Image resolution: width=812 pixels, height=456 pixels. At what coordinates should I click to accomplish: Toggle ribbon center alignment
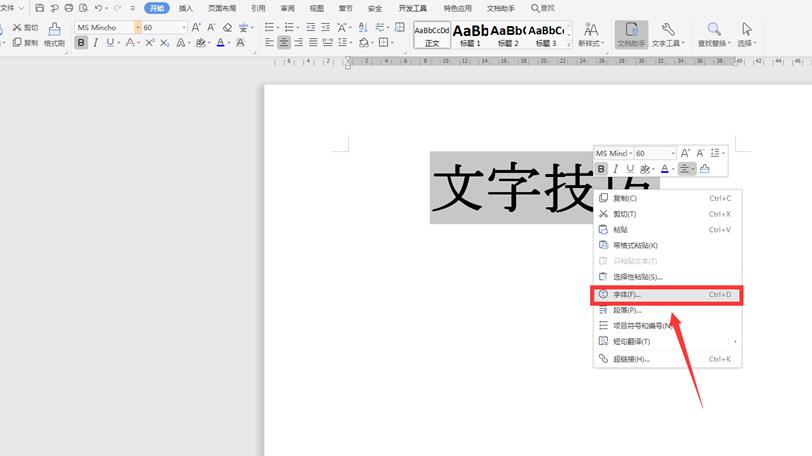[x=284, y=42]
